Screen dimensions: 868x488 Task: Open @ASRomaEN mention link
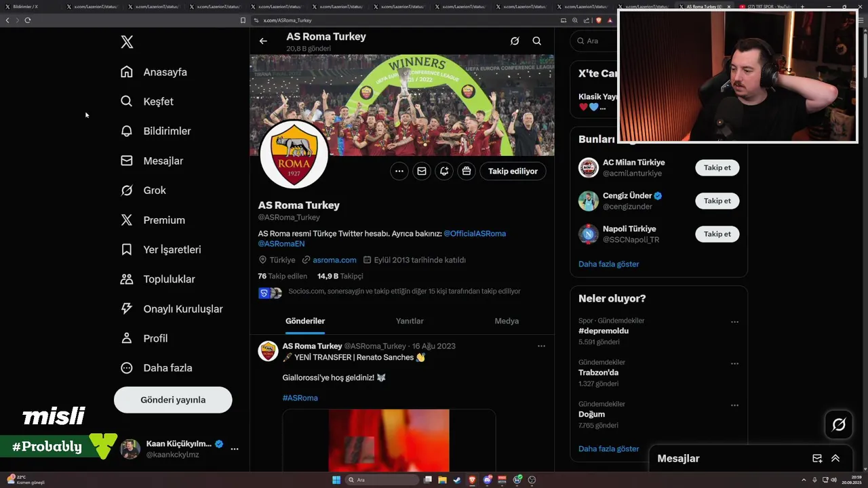click(x=281, y=243)
